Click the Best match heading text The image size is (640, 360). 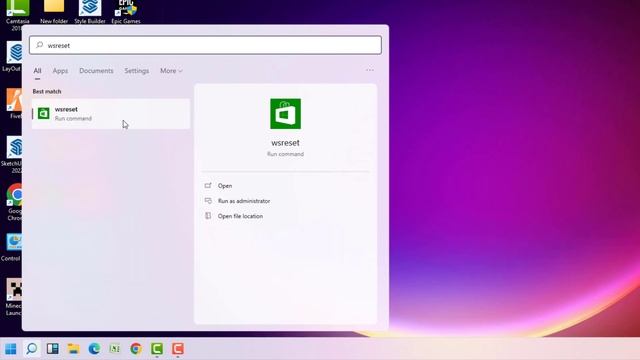(x=47, y=91)
